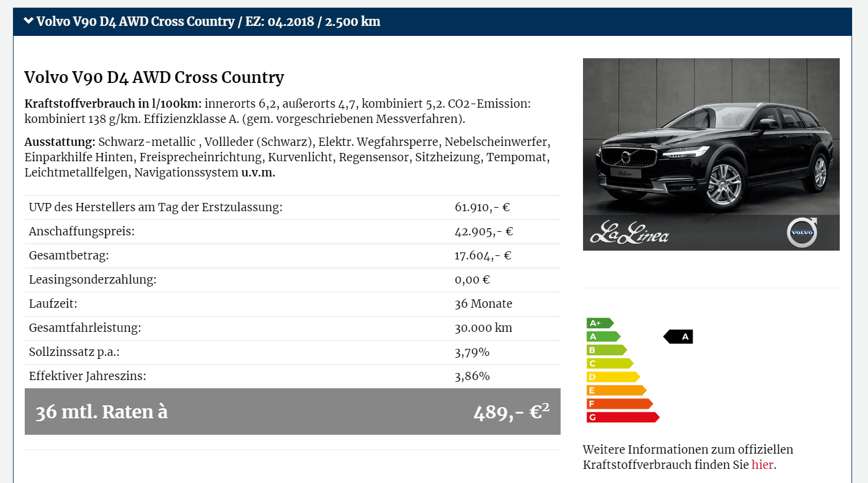Click the 'Leasingsonderzahlung:' label
The height and width of the screenshot is (483, 868).
pyautogui.click(x=92, y=280)
